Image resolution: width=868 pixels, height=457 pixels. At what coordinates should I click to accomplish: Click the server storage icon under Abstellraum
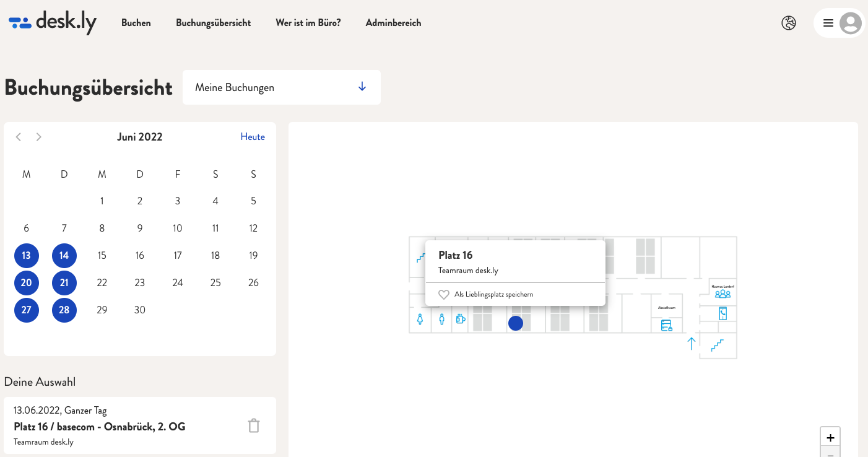pos(667,325)
